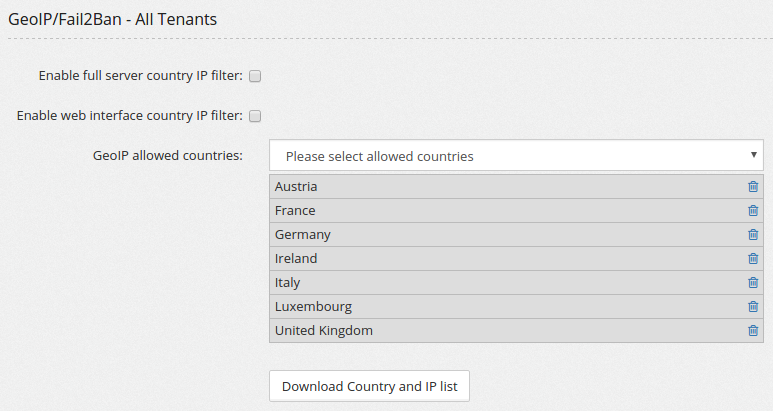Click the trash icon next to Germany
The width and height of the screenshot is (773, 411).
753,235
